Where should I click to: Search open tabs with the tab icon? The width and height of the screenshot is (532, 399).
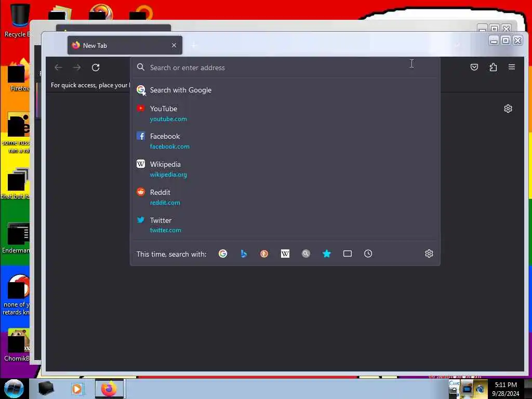point(348,254)
